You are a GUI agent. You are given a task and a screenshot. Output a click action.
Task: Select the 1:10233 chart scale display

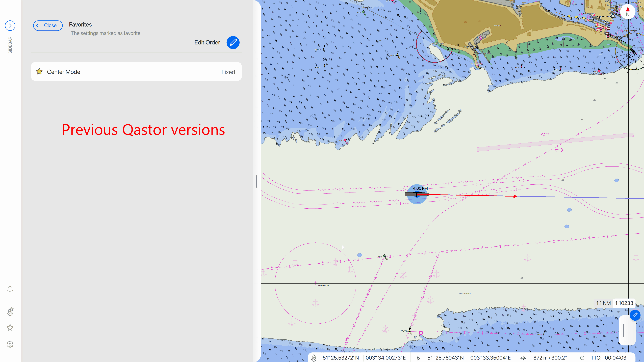(624, 303)
